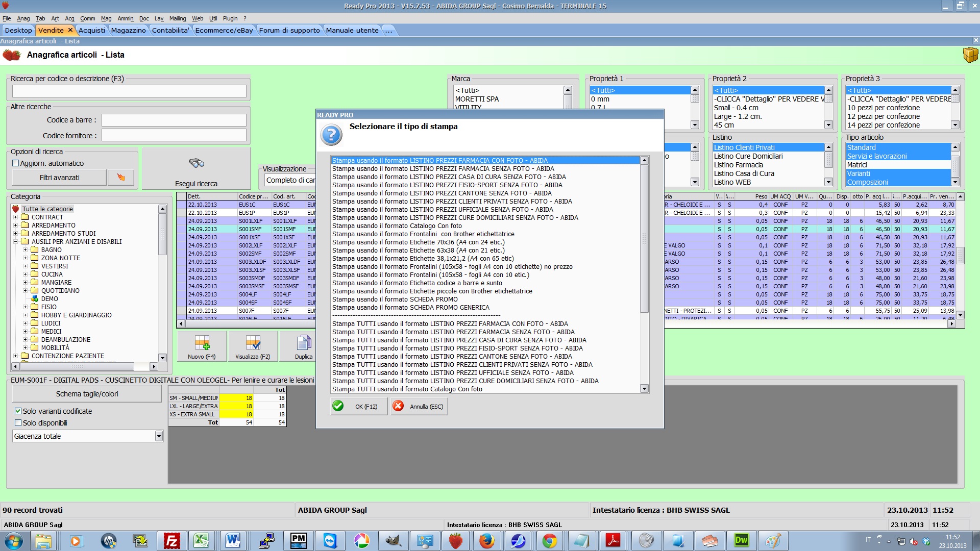980x551 pixels.
Task: Click the binoculars Esegui ricerca icon
Action: coord(197,163)
